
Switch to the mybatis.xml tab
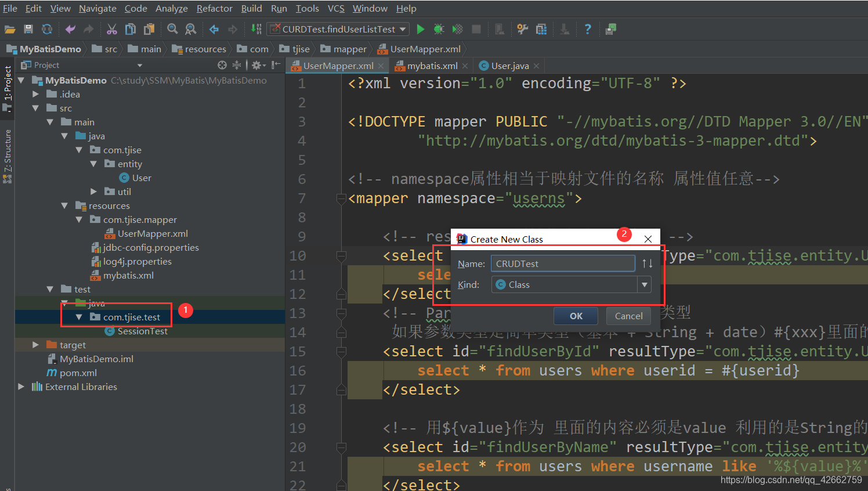point(432,66)
